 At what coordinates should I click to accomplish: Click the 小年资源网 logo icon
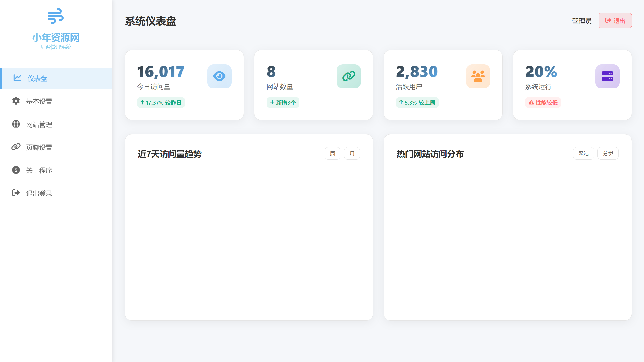56,16
